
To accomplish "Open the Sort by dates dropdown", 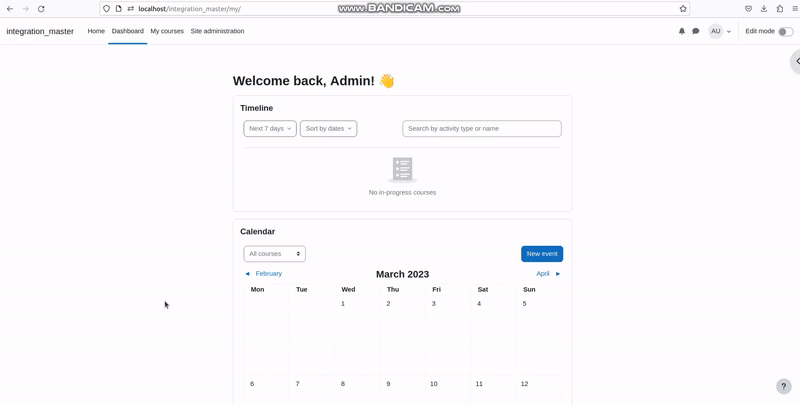I will [x=329, y=129].
